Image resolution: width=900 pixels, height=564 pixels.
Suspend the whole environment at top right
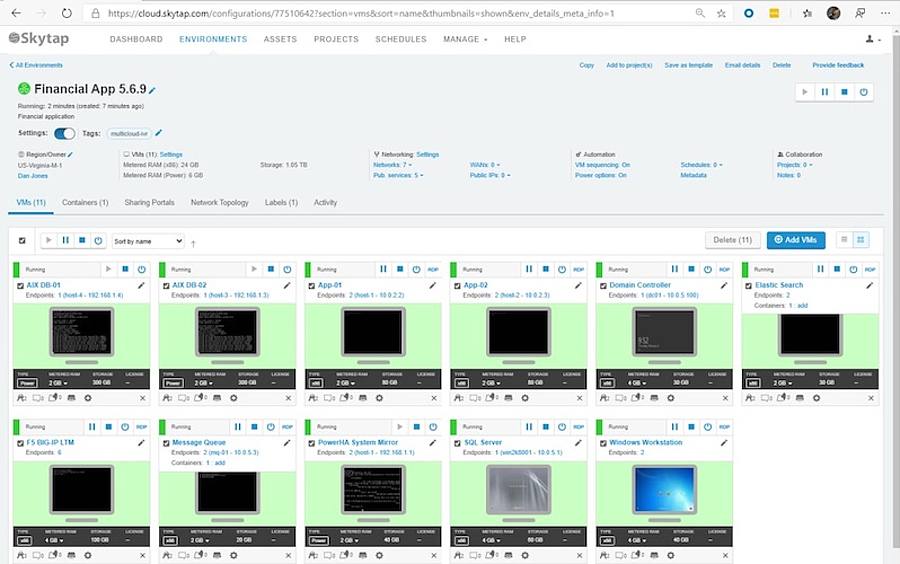[824, 92]
